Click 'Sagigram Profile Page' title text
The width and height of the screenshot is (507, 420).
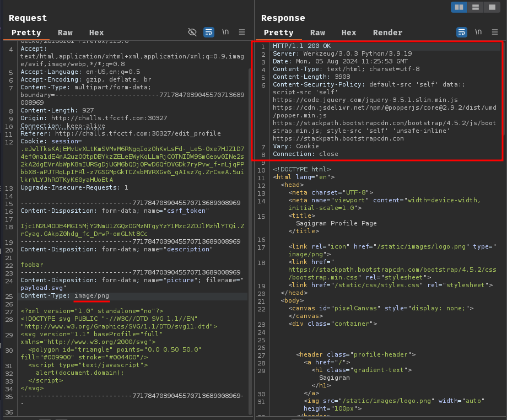[336, 223]
